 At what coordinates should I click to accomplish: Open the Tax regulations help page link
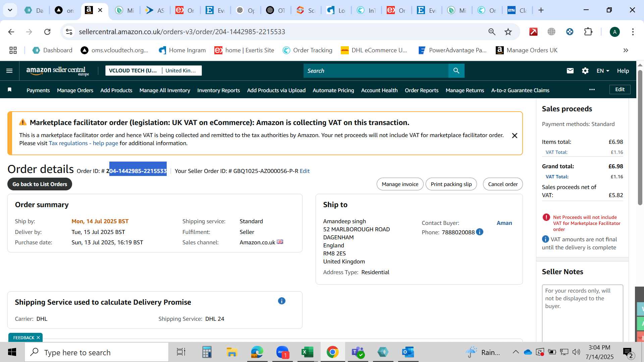pos(84,143)
